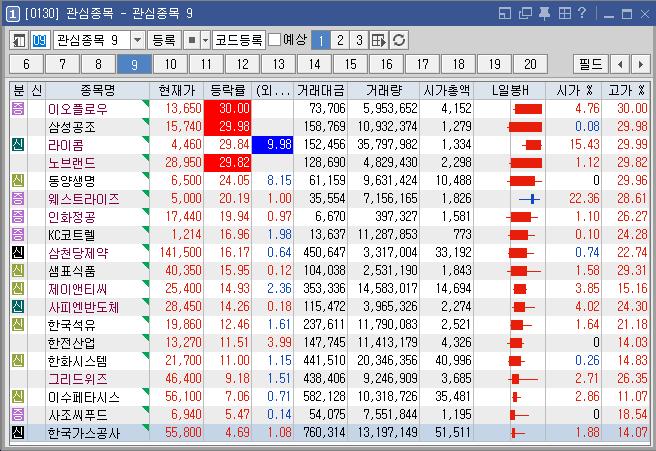Click the circular refresh icon
Viewport: 656px width, 451px height.
[399, 41]
